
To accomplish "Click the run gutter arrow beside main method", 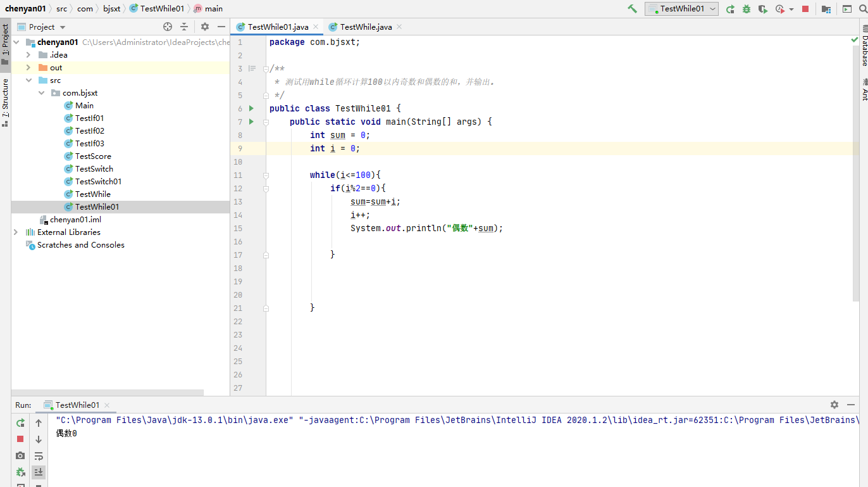I will 252,122.
